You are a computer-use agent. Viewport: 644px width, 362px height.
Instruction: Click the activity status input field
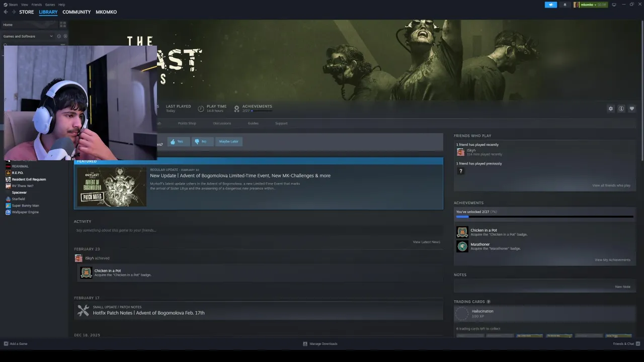(x=258, y=230)
